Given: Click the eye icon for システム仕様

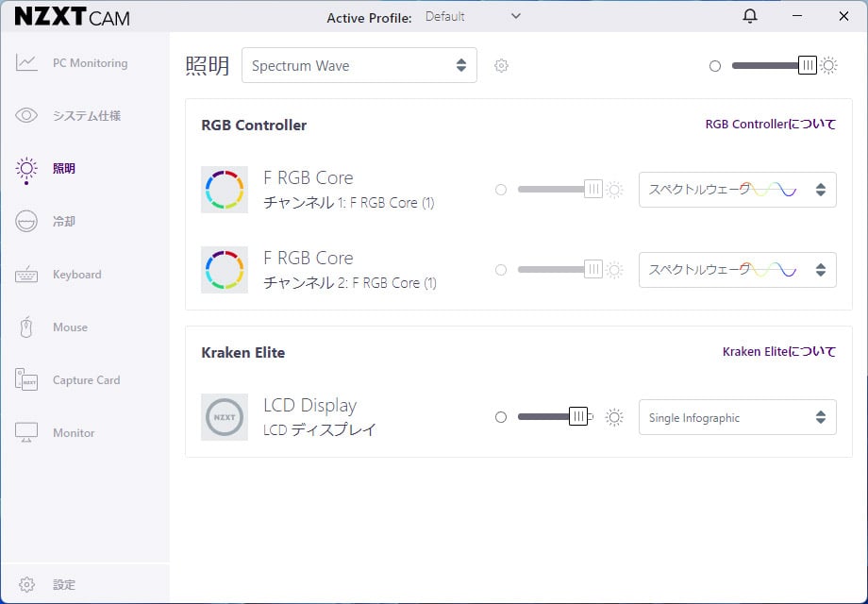Looking at the screenshot, I should [26, 115].
